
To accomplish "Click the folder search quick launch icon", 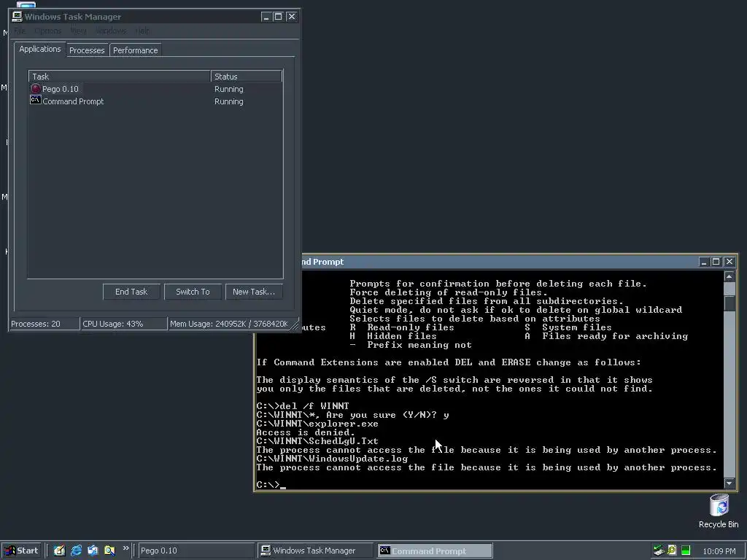I will coord(109,551).
